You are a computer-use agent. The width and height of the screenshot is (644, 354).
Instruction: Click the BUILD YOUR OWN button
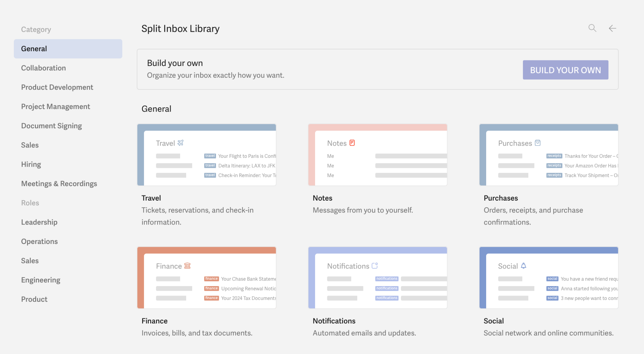pos(565,70)
